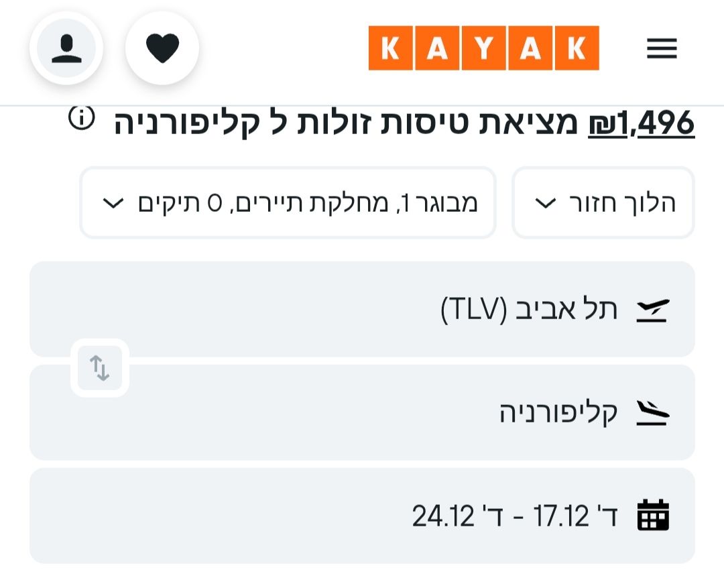Click the landing airplane icon
The height and width of the screenshot is (588, 724).
coord(652,413)
